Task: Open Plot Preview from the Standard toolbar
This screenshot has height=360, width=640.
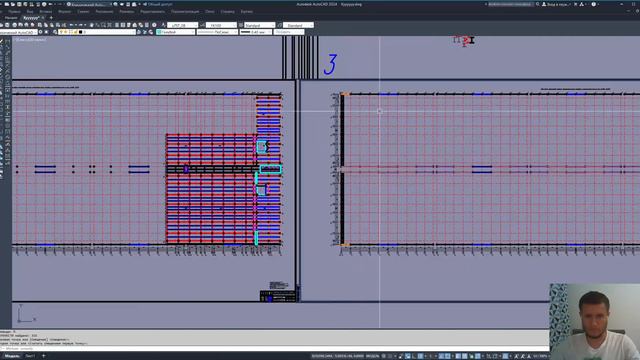Action: (20, 25)
